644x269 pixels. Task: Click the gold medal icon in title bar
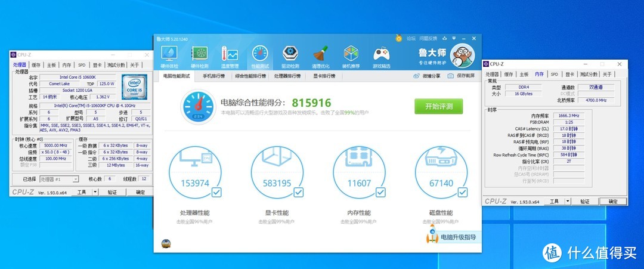coord(398,38)
